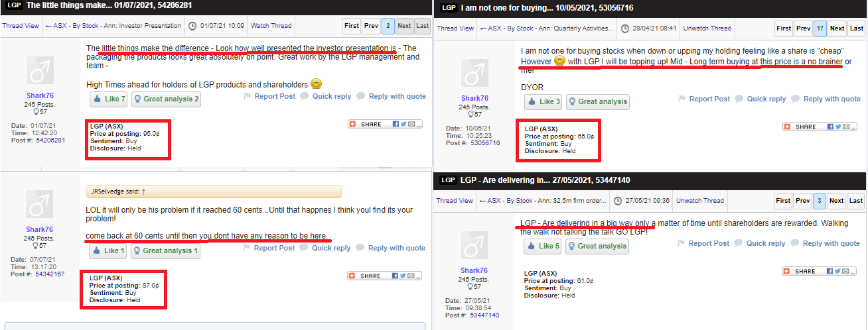The image size is (868, 330).
Task: Like the post with 1 like
Action: pyautogui.click(x=108, y=250)
